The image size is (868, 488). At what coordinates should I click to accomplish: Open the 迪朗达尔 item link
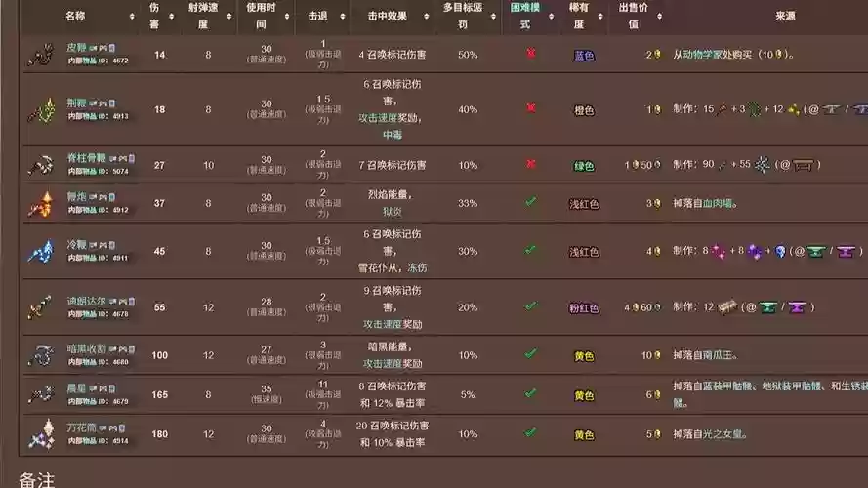tap(86, 301)
